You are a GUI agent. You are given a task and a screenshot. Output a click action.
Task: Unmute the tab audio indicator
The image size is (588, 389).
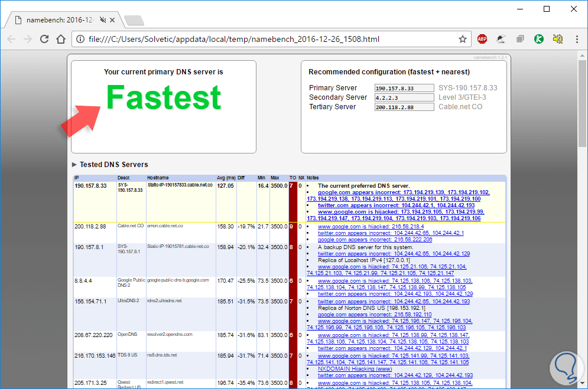click(x=103, y=20)
